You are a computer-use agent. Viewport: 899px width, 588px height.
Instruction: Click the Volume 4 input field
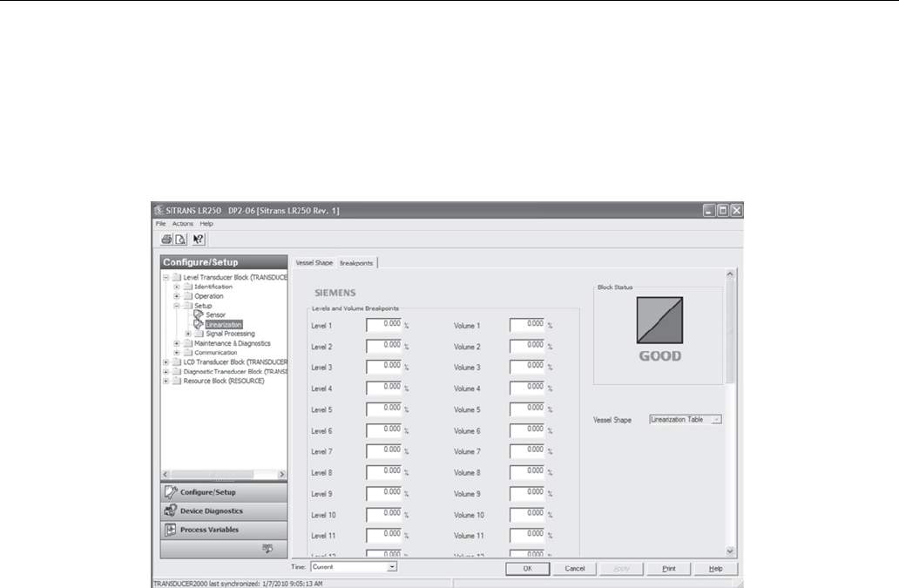pos(527,388)
